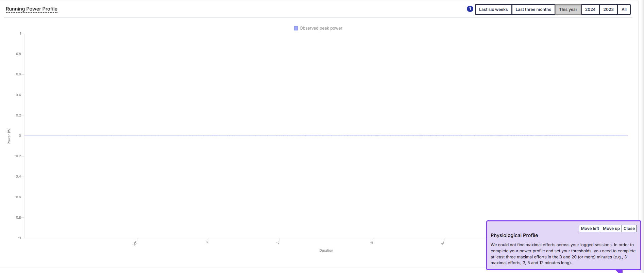Show the 2024 power profile

[590, 10]
